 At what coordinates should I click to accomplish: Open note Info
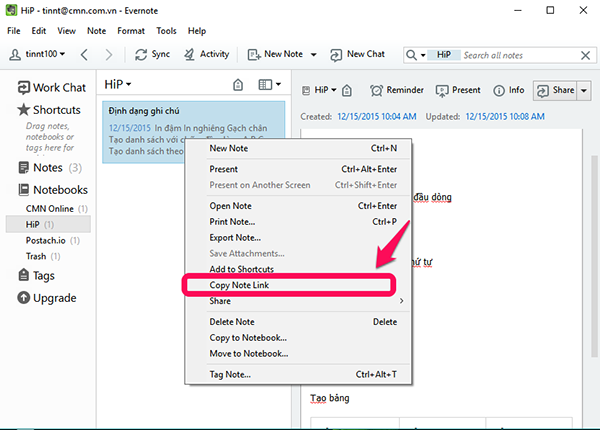point(509,90)
